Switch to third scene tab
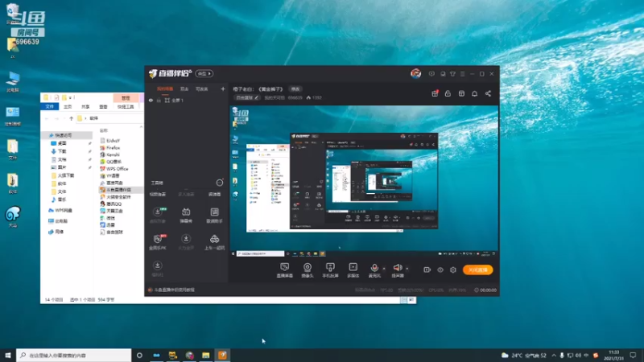The height and width of the screenshot is (362, 644). coord(202,88)
